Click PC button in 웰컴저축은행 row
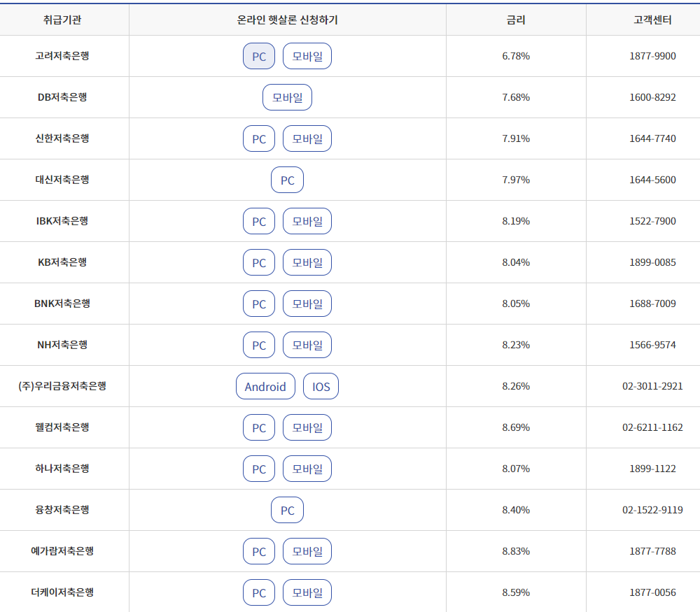Screen dimensions: 700x612 [x=259, y=427]
